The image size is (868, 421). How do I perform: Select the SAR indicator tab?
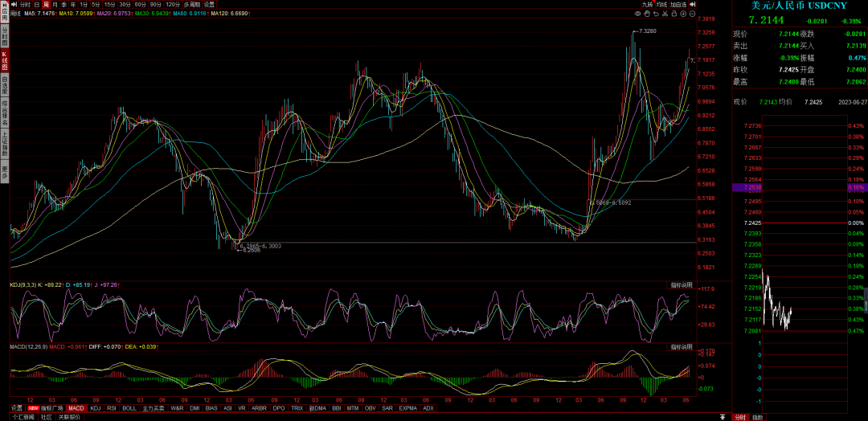click(387, 408)
